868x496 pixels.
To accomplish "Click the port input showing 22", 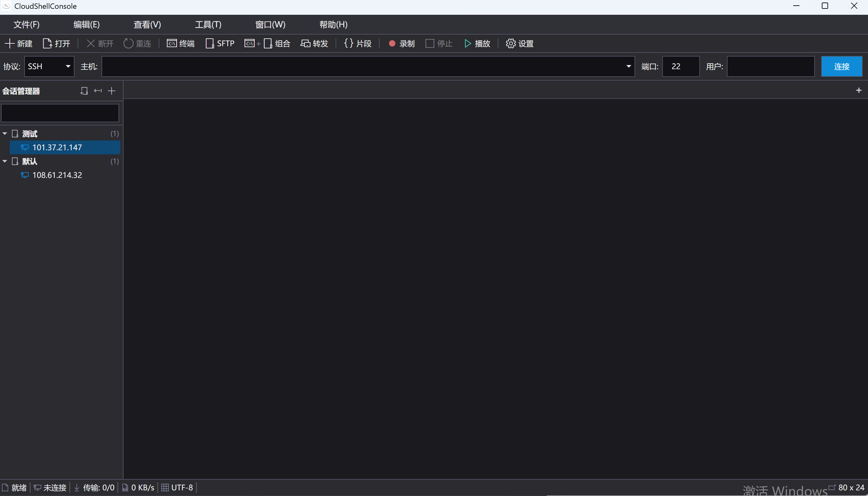I will click(680, 66).
